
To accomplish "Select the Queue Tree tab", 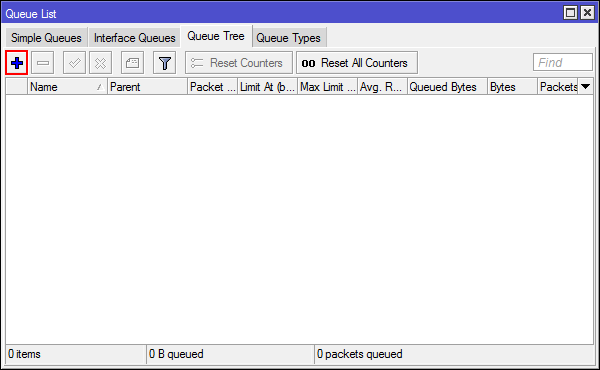I will pyautogui.click(x=216, y=36).
